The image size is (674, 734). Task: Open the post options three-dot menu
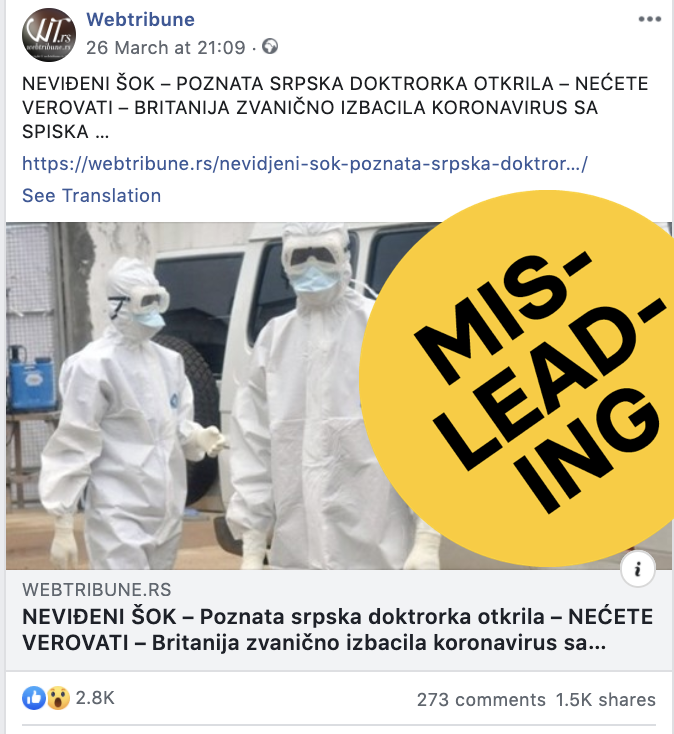(x=650, y=19)
